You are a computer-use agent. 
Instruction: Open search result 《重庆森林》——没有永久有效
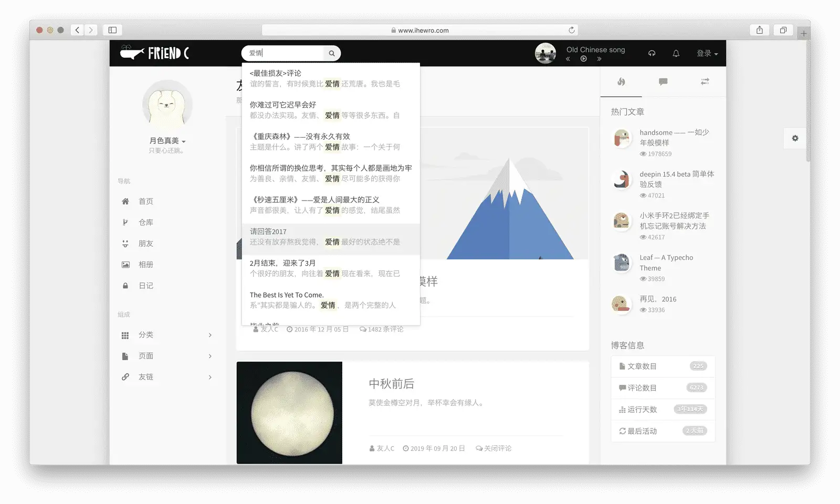(x=331, y=142)
